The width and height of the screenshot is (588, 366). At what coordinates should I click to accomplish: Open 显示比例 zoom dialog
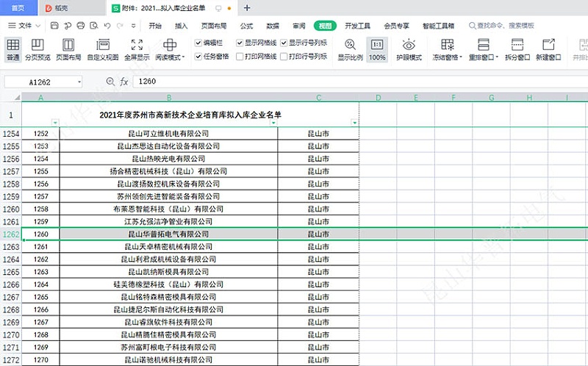(350, 49)
